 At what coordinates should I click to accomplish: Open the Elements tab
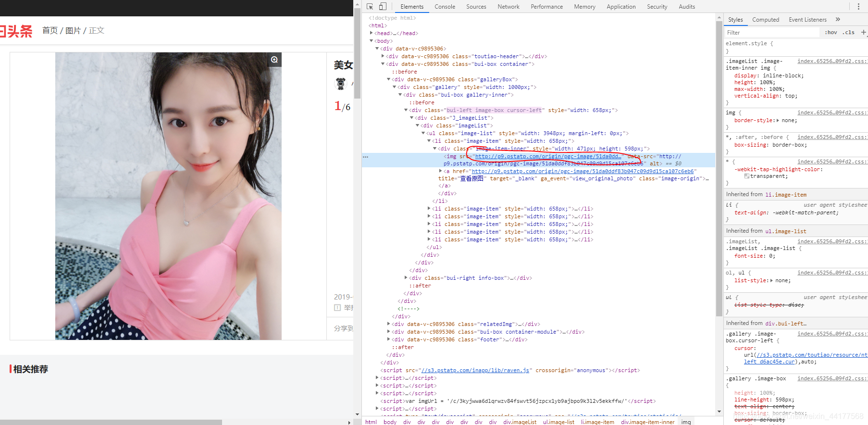pyautogui.click(x=412, y=7)
